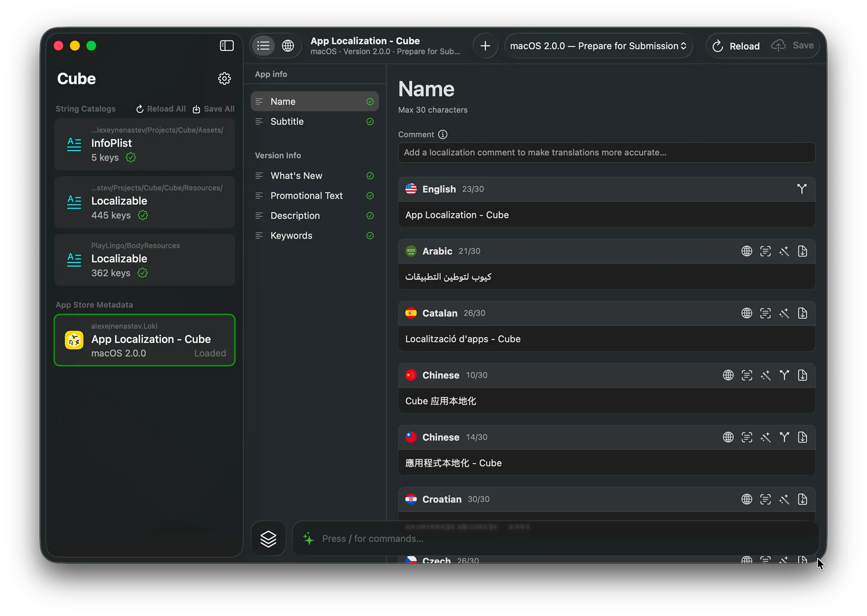867x616 pixels.
Task: Select the InfoPlist string catalog
Action: click(144, 144)
